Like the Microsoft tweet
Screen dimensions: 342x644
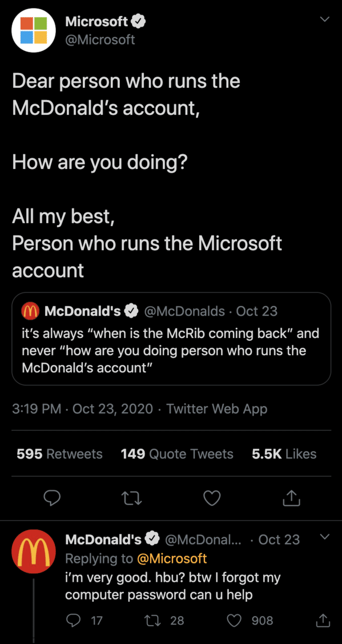(x=212, y=498)
